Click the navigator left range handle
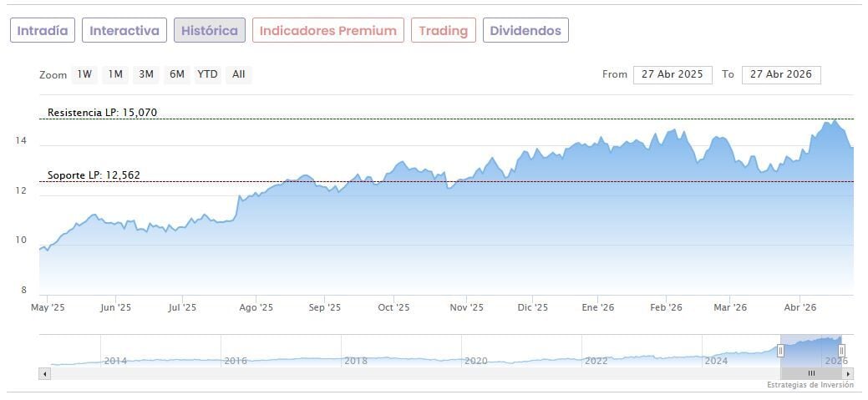Viewport: 868px width, 400px height. (780, 351)
